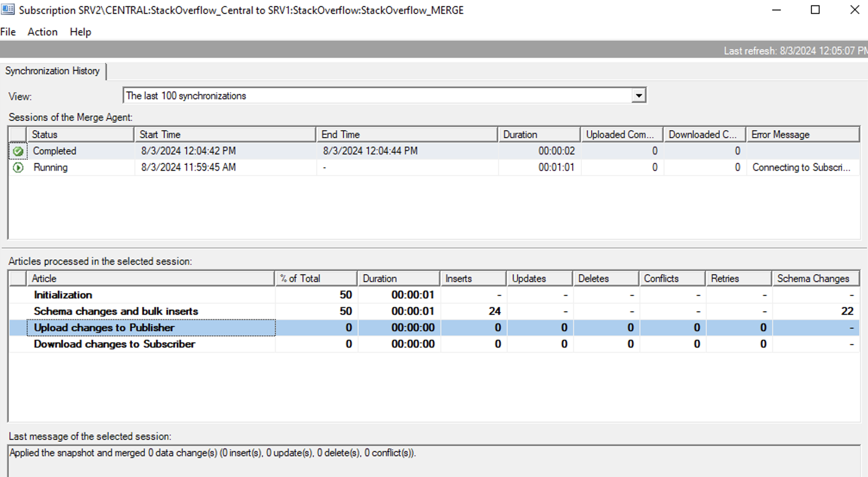The height and width of the screenshot is (477, 868).
Task: Maximize the Subscription window
Action: (815, 10)
